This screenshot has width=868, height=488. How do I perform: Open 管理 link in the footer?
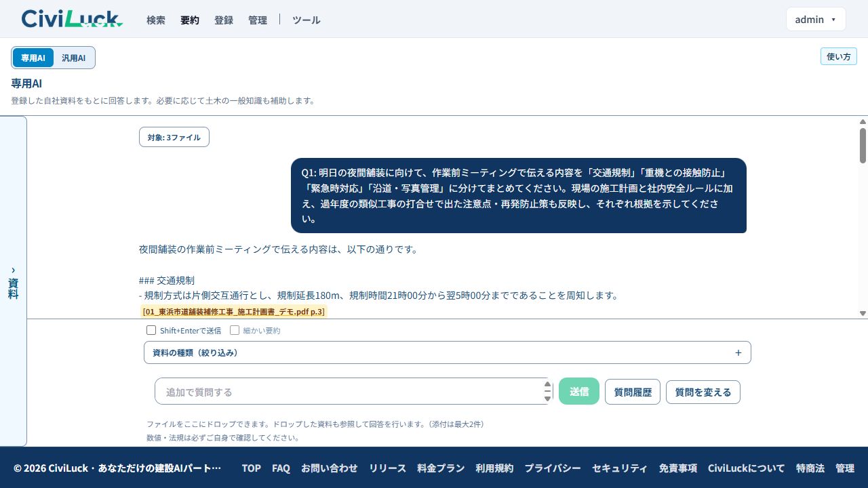point(845,468)
